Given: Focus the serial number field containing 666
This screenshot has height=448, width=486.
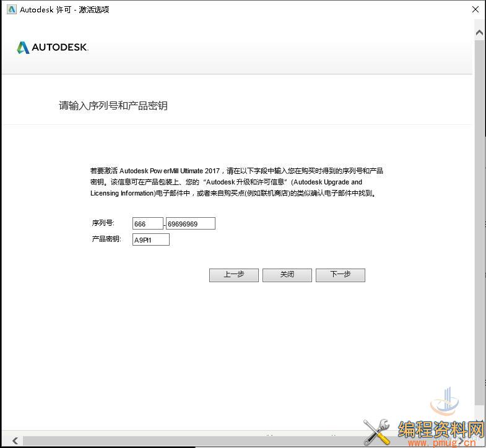Looking at the screenshot, I should pyautogui.click(x=148, y=223).
